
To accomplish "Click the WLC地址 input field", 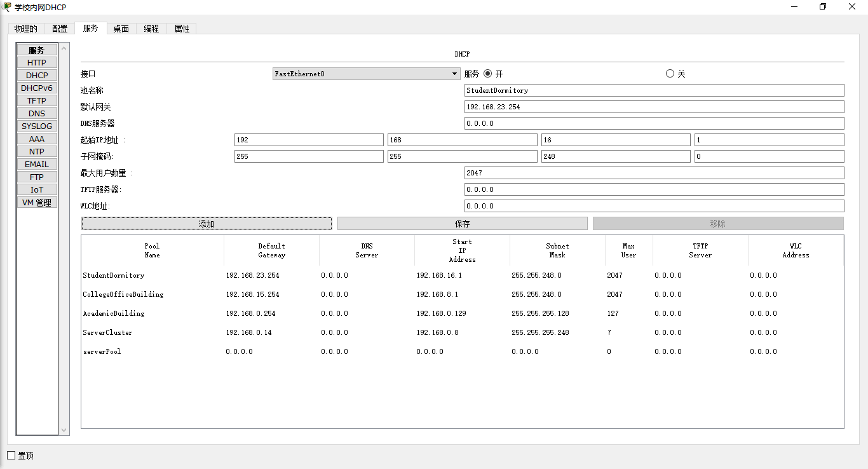I will point(654,206).
